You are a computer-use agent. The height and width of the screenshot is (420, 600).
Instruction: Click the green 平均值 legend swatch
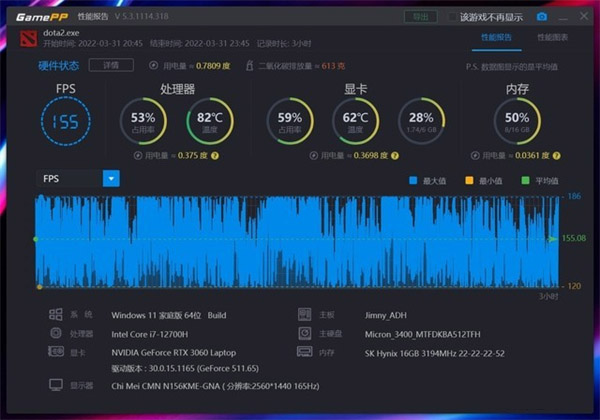point(525,181)
